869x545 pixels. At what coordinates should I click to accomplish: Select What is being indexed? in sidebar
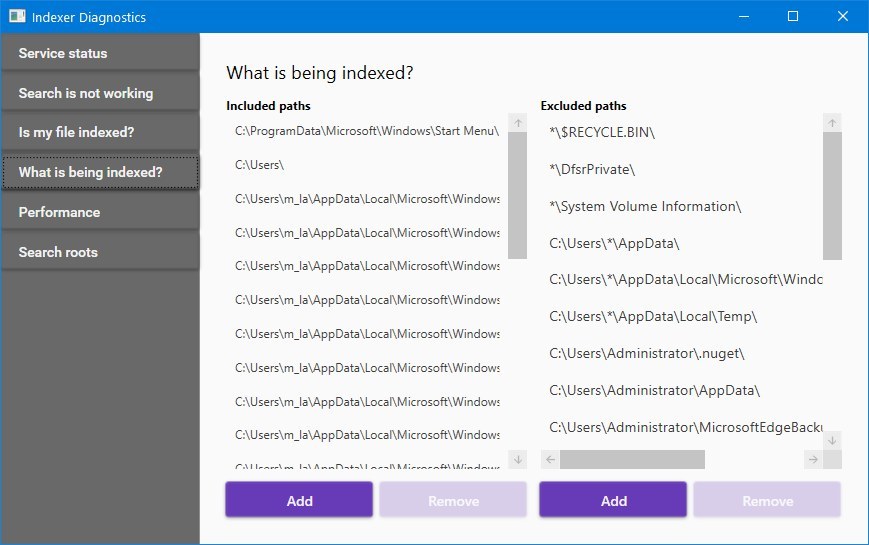coord(100,172)
